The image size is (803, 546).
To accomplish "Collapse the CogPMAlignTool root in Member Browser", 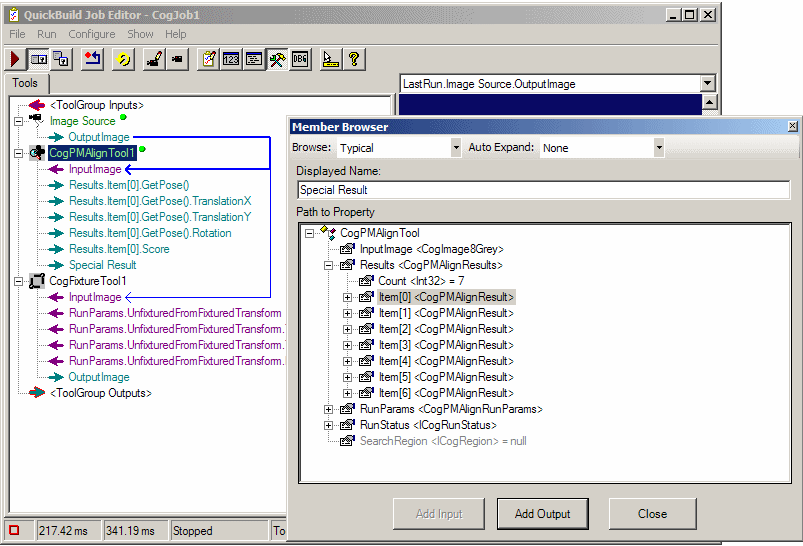I will [309, 233].
